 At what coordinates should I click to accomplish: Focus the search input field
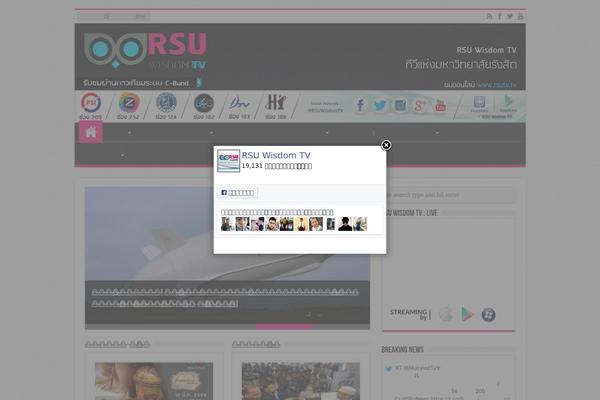(x=448, y=195)
